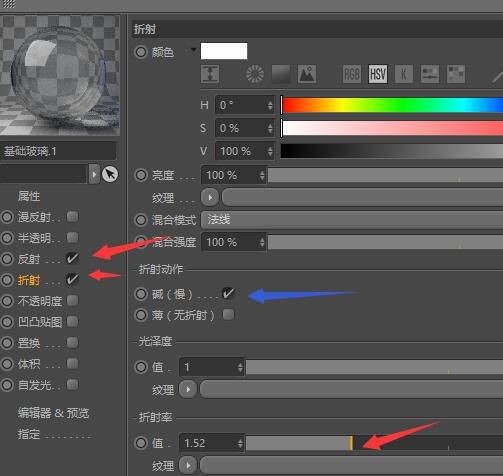Select the 折射 channel label
The height and width of the screenshot is (476, 503).
[x=29, y=280]
